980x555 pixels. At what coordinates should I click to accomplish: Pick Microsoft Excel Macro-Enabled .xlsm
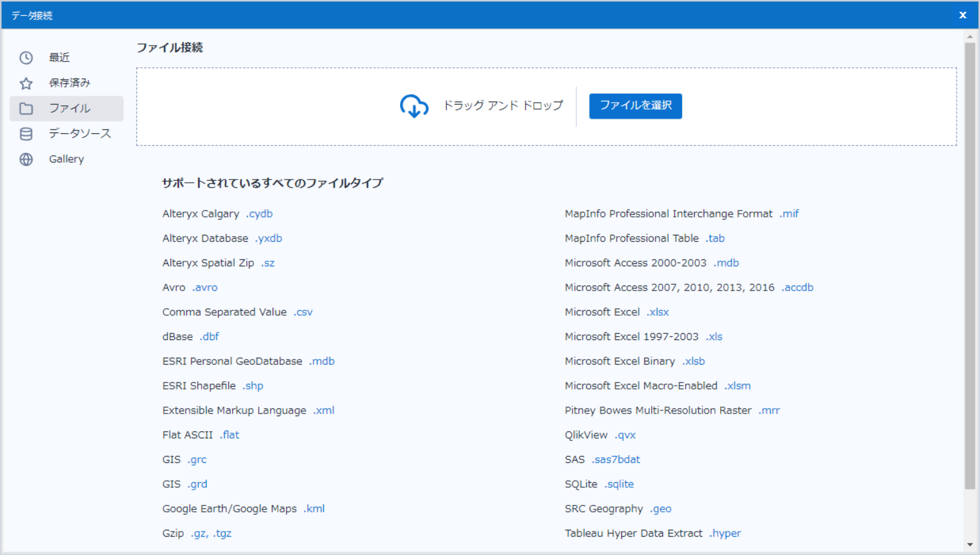tap(658, 386)
